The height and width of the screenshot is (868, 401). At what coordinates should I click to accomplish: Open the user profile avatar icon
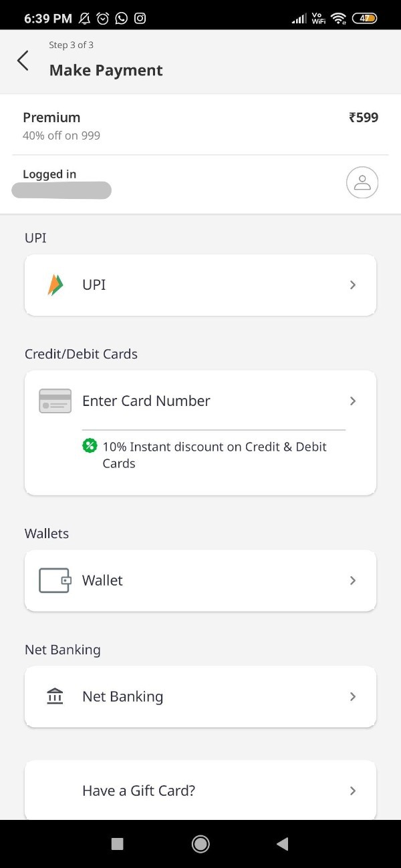pyautogui.click(x=362, y=182)
